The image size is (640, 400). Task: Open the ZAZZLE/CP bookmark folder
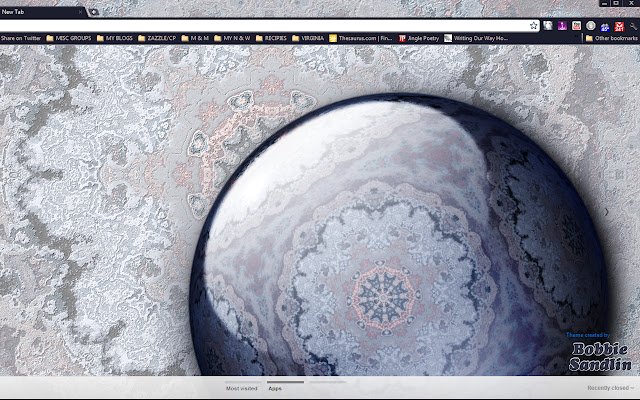157,38
